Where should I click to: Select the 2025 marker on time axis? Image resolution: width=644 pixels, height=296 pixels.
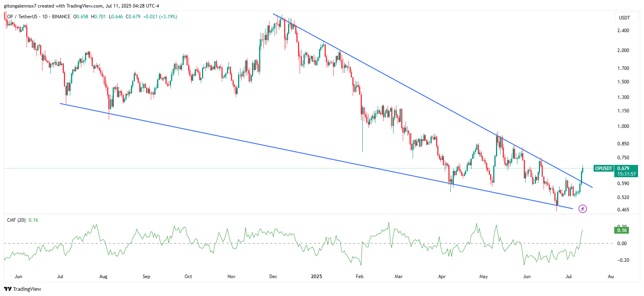click(x=316, y=277)
